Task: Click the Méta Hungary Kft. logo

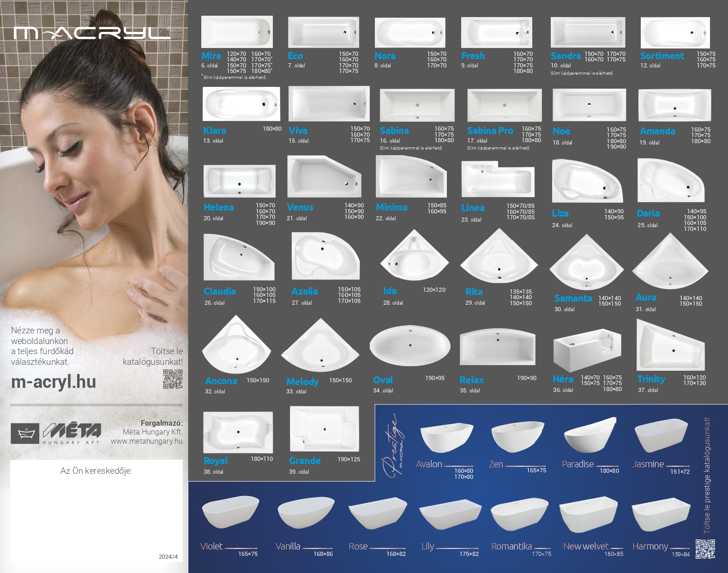Action: pyautogui.click(x=72, y=433)
